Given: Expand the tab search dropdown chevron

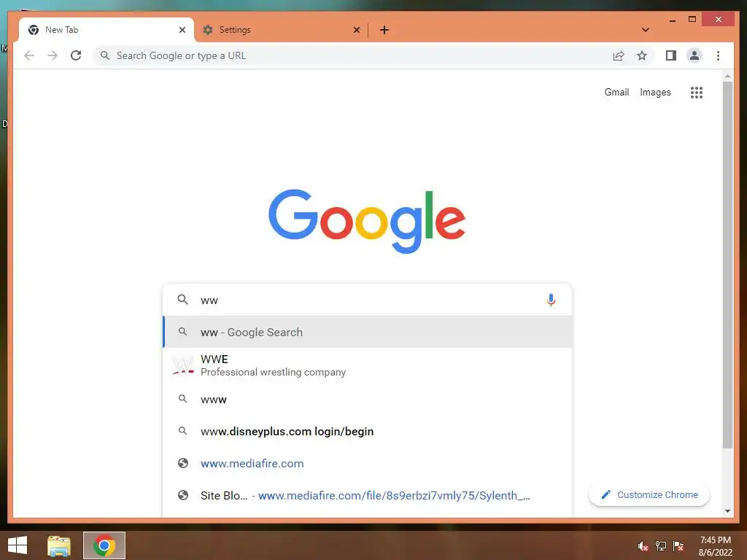Looking at the screenshot, I should pyautogui.click(x=646, y=30).
